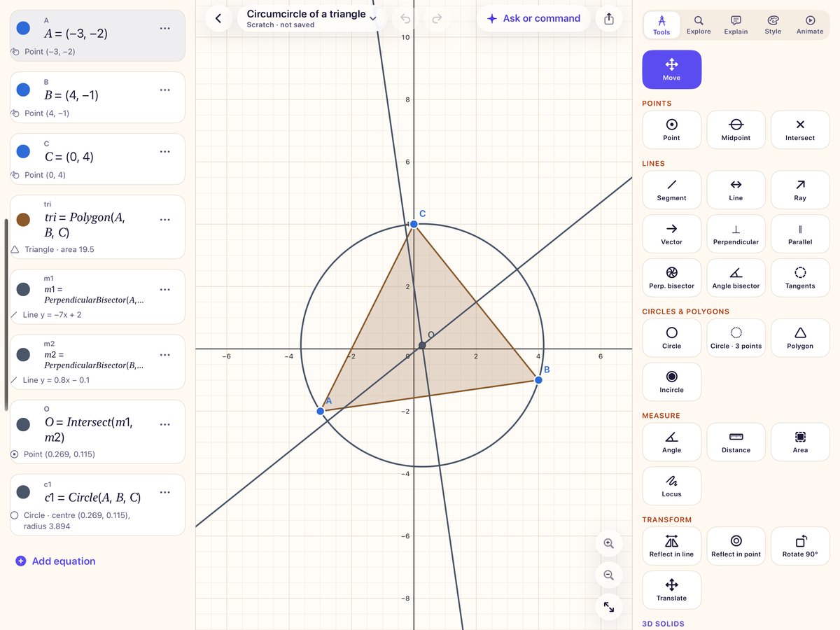Open more options for m2
Screen dimensions: 840x630
coord(165,355)
